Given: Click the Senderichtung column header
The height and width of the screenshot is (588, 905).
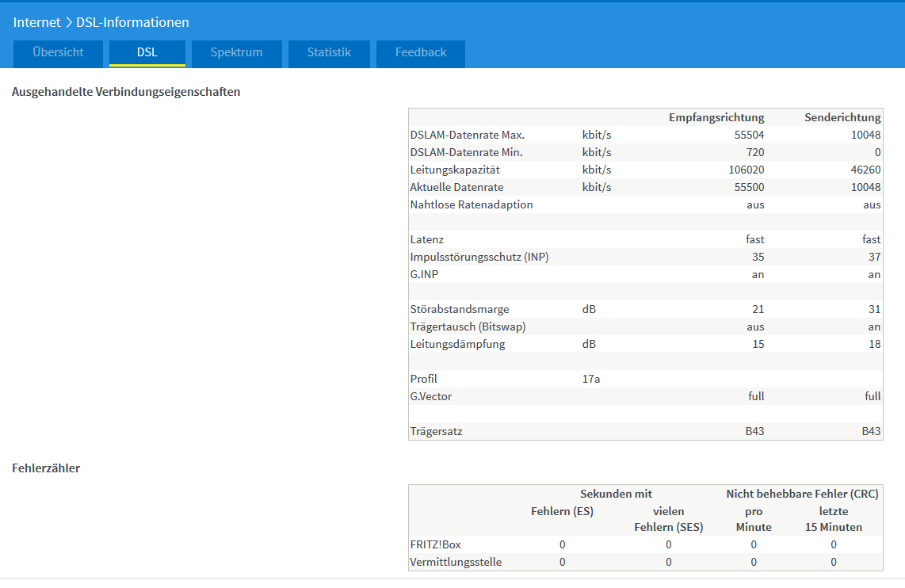Looking at the screenshot, I should [x=842, y=117].
